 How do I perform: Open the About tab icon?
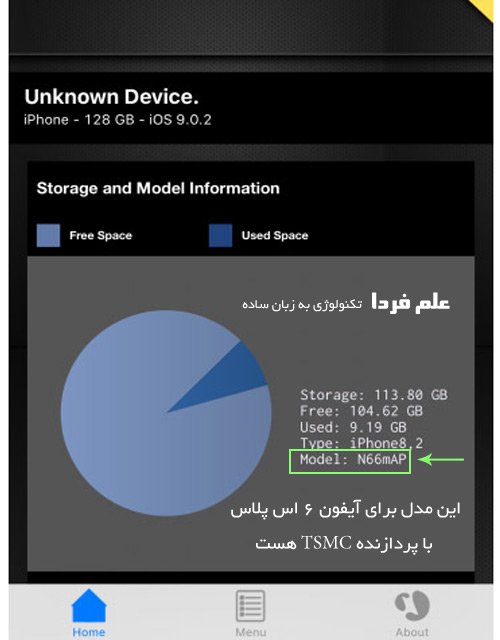tap(412, 606)
